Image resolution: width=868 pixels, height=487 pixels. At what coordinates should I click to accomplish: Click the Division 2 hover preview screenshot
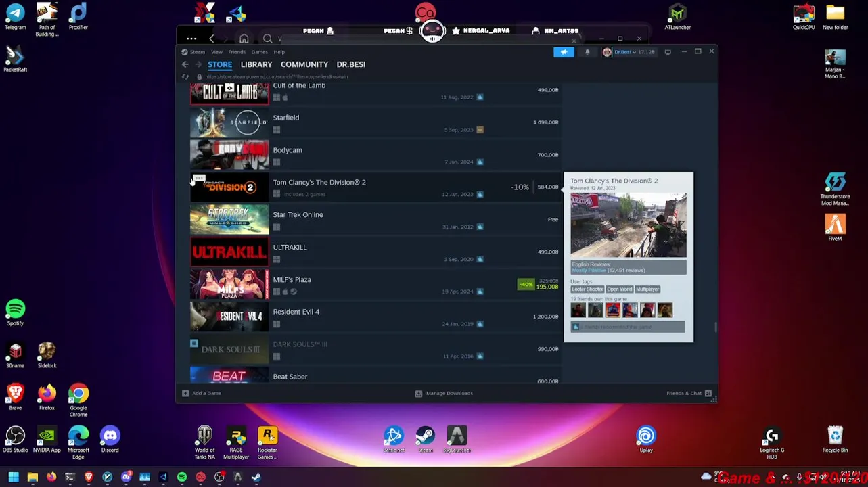[628, 225]
